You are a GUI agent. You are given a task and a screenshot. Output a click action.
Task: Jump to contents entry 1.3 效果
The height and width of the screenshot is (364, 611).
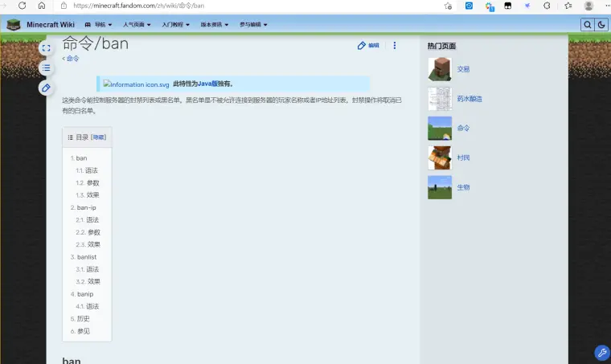[88, 195]
